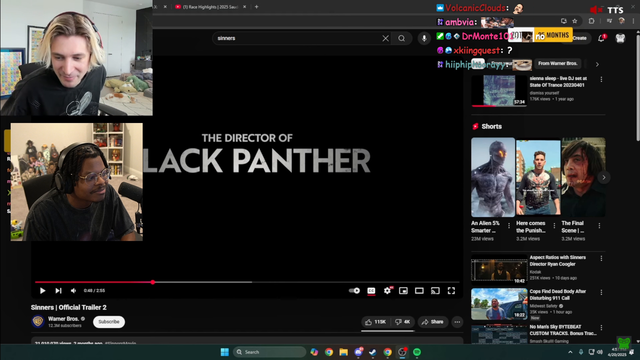The height and width of the screenshot is (360, 640).
Task: Like the video with 115K likes
Action: 376,322
